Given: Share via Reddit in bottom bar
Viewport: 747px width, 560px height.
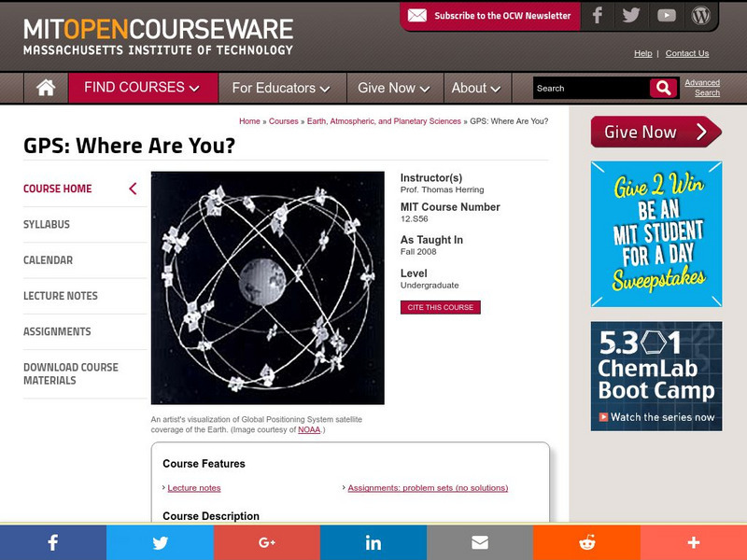Looking at the screenshot, I should pyautogui.click(x=586, y=542).
